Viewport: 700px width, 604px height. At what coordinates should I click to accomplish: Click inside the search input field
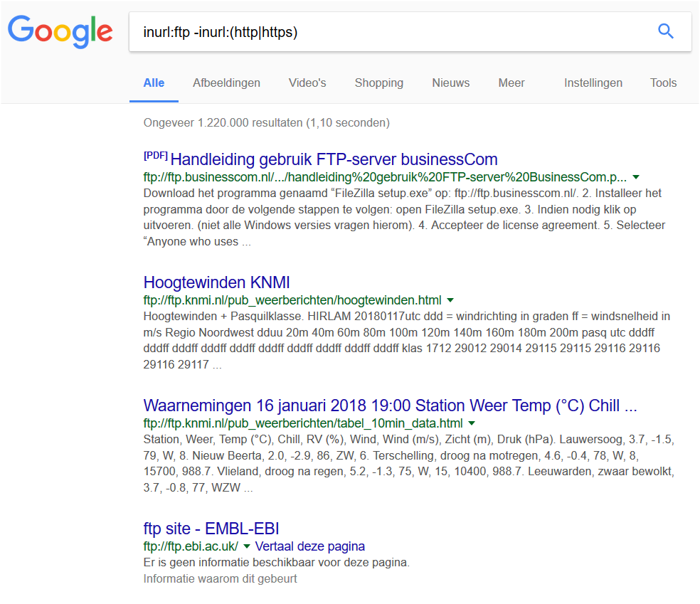(x=356, y=31)
